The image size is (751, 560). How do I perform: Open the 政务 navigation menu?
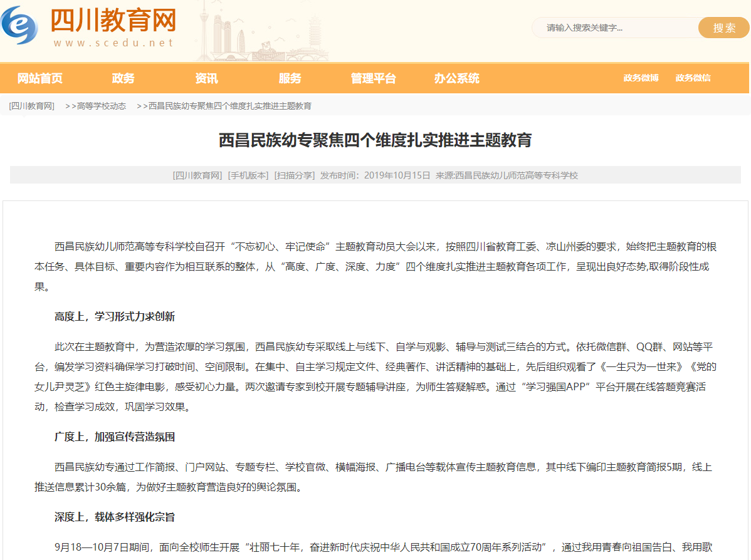coord(123,78)
